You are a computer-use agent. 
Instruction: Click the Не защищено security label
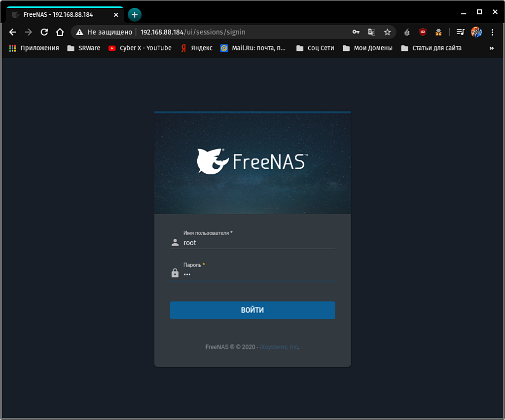click(x=110, y=32)
